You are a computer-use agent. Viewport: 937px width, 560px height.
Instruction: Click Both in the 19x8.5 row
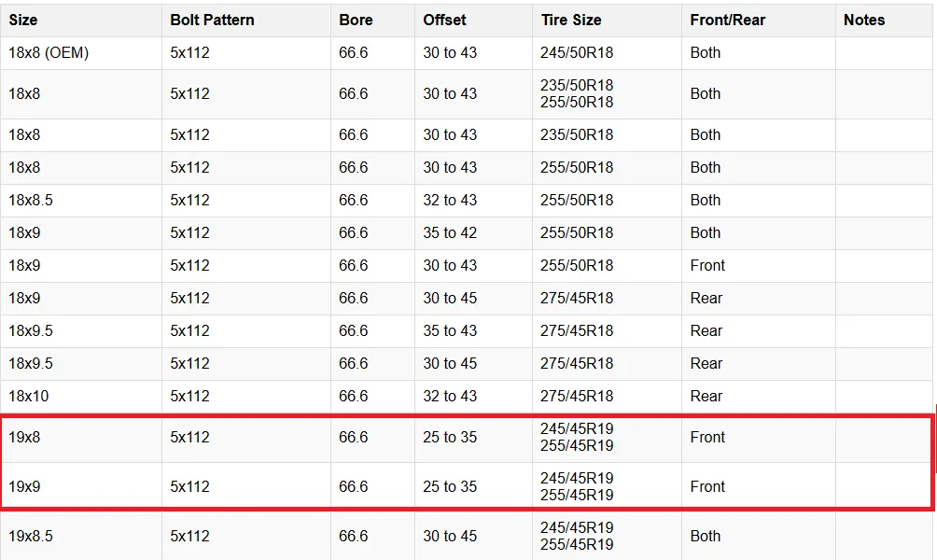coord(706,537)
